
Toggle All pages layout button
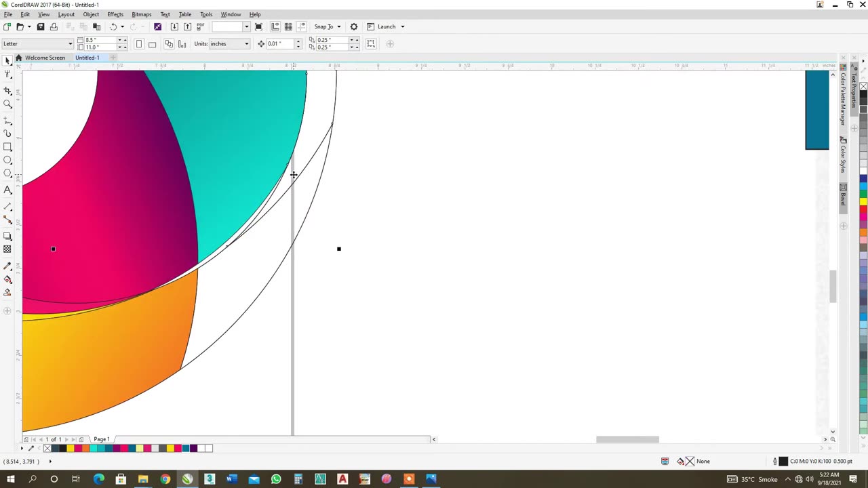click(x=169, y=44)
